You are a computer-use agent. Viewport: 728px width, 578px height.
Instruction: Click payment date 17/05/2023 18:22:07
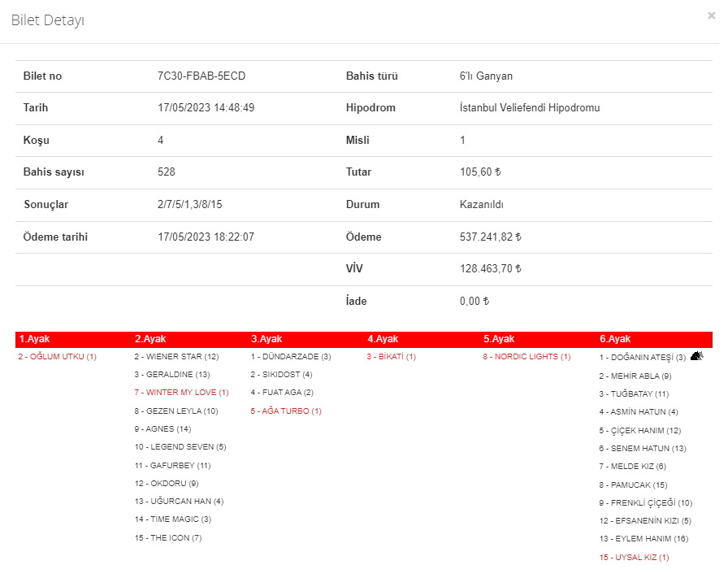[206, 237]
